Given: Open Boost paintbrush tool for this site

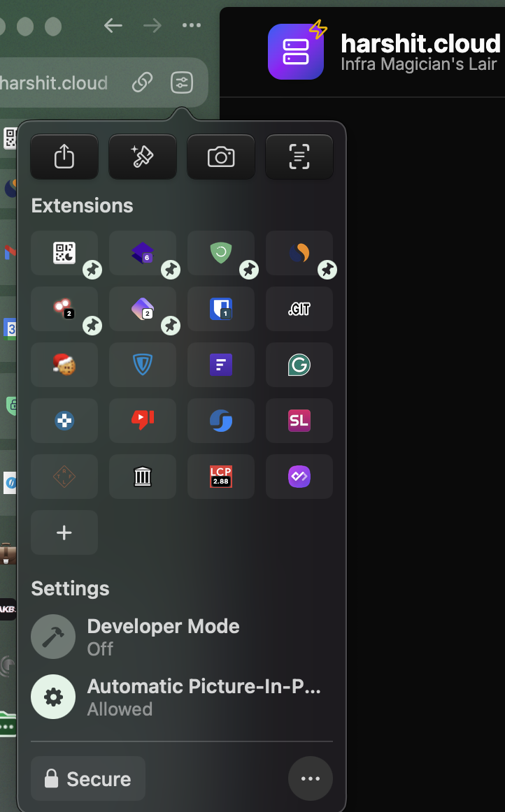Looking at the screenshot, I should click(143, 157).
